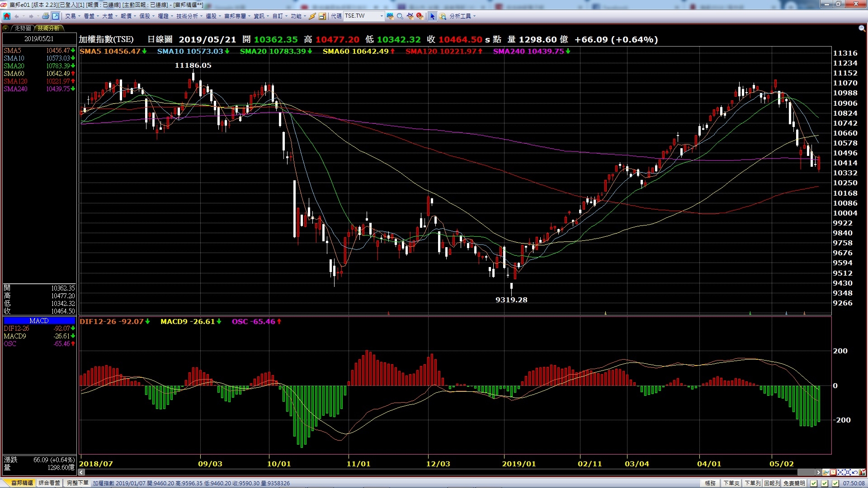Click the 免責聲明 button

coord(794,483)
